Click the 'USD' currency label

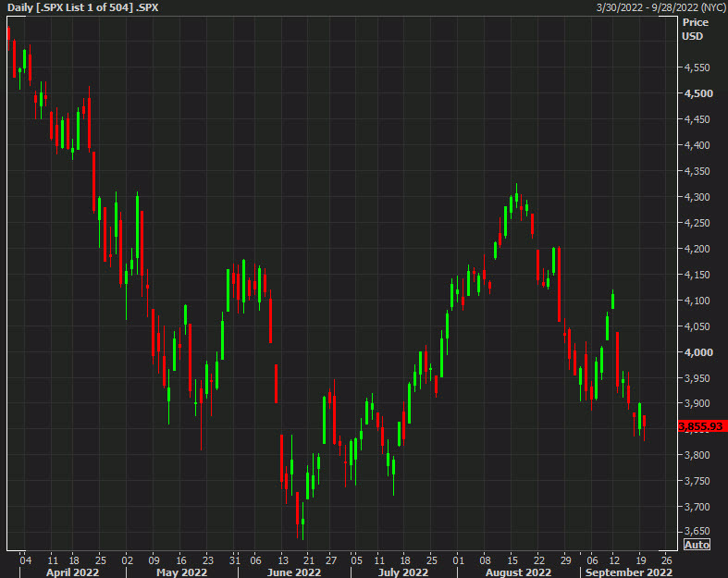pyautogui.click(x=692, y=36)
